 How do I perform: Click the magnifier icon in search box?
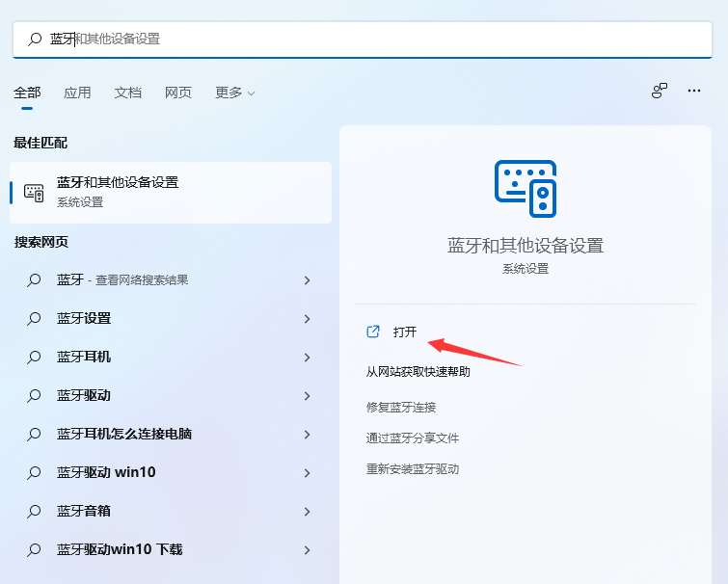tap(35, 39)
